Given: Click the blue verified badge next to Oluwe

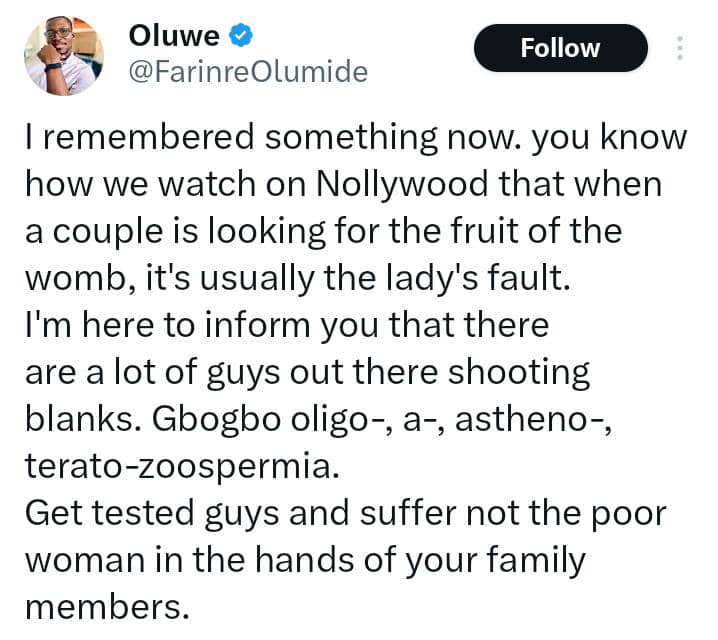Looking at the screenshot, I should coord(241,36).
